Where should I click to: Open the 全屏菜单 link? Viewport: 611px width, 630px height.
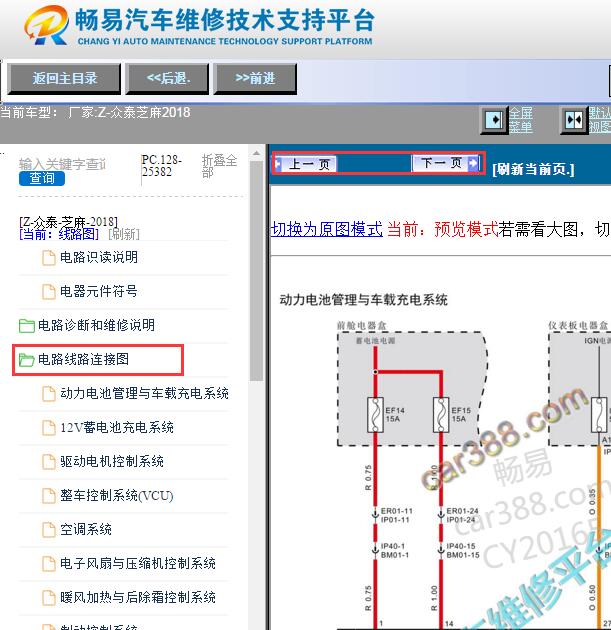(521, 120)
